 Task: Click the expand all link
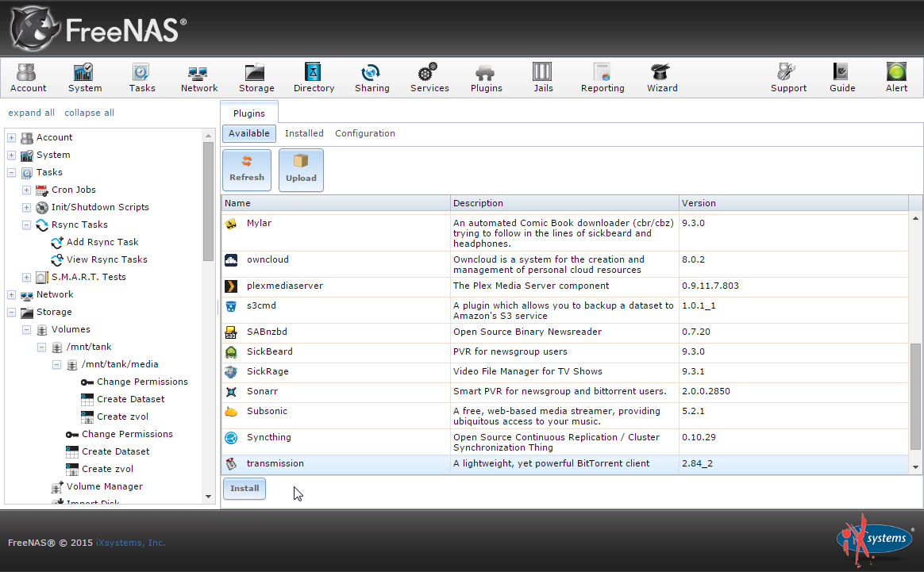31,113
